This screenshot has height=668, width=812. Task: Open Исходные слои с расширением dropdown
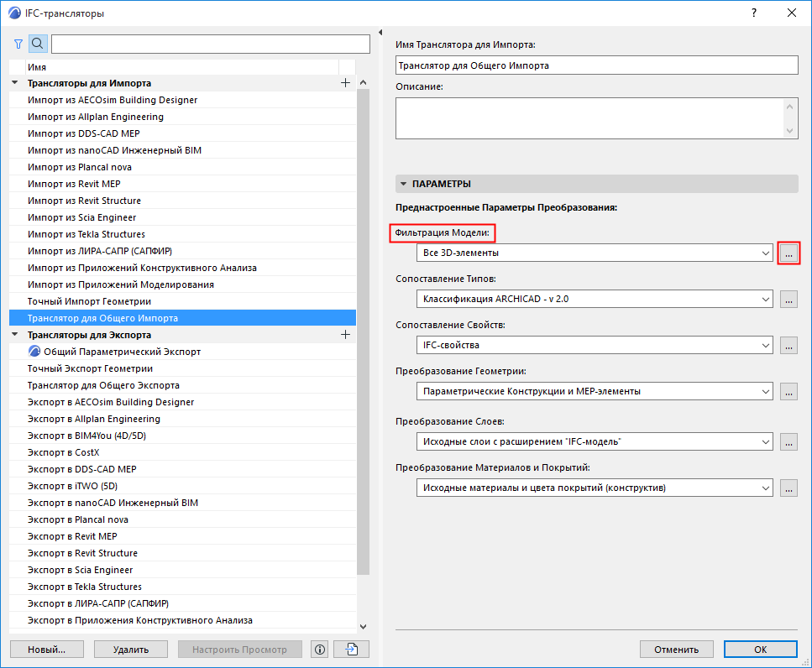click(x=595, y=442)
